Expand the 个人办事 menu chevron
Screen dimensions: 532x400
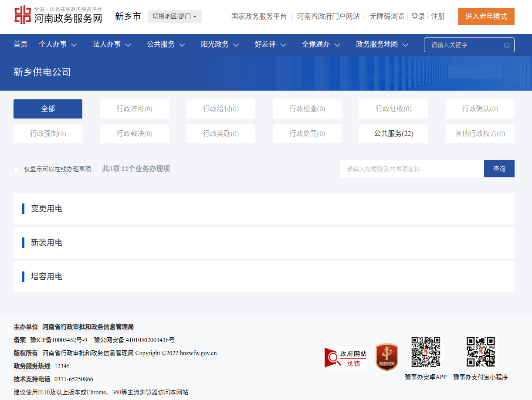[x=74, y=45]
